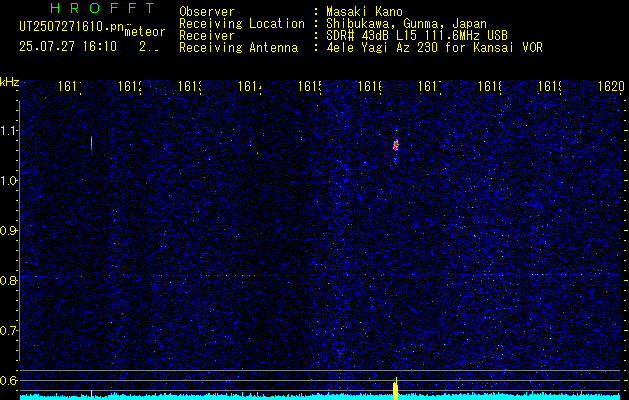The width and height of the screenshot is (629, 400).
Task: Click the green vertical echo streak near 1611
Action: [x=91, y=143]
